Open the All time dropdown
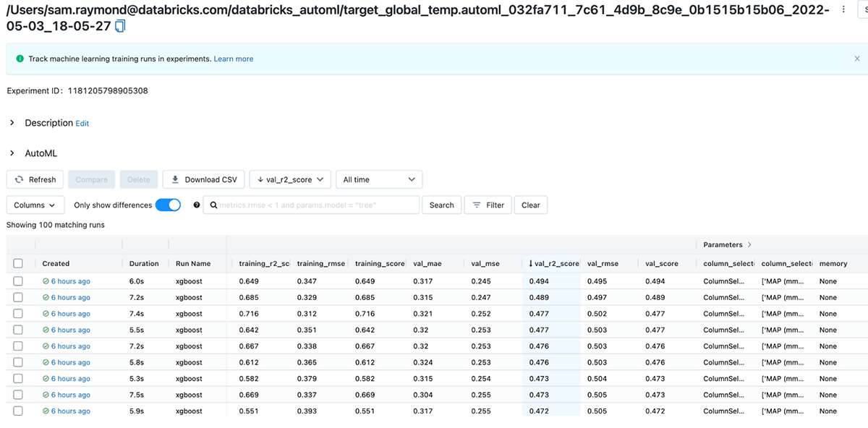This screenshot has height=428, width=868. coord(379,179)
